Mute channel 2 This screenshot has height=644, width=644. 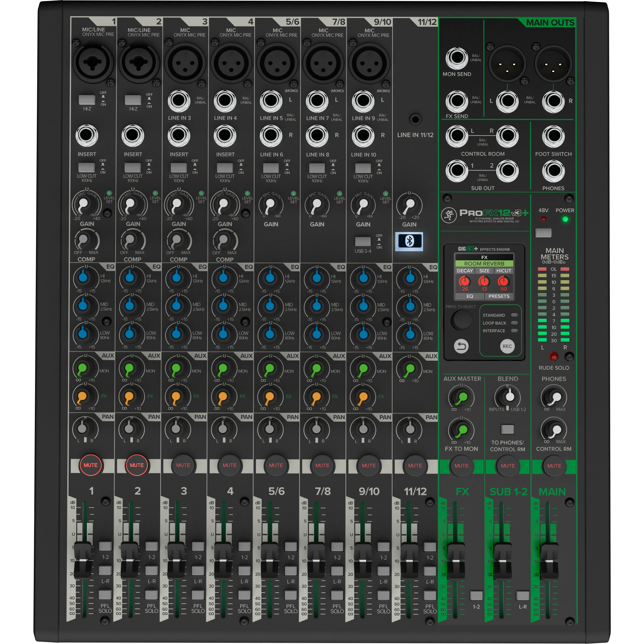[x=137, y=465]
